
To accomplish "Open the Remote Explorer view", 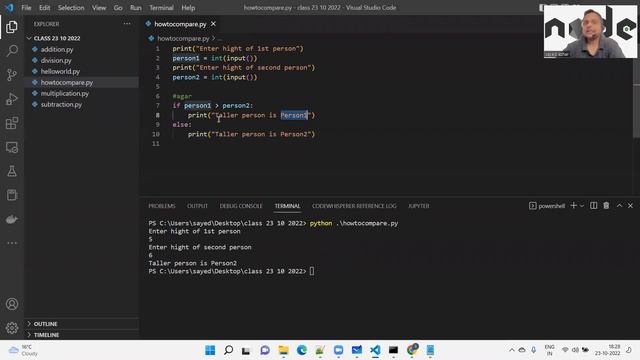I will 12,147.
